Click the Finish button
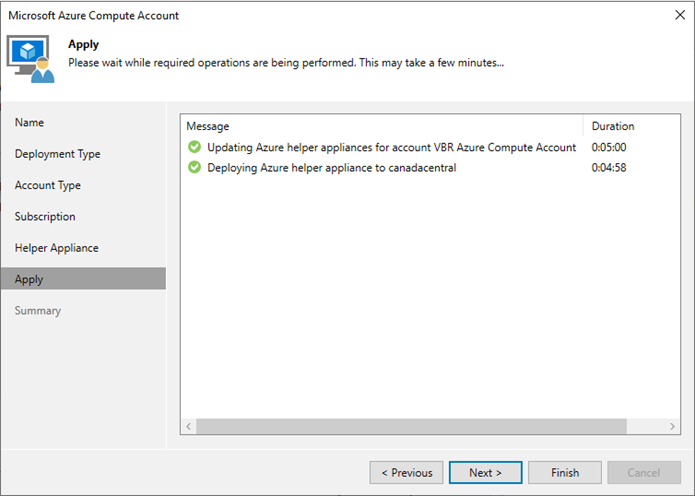Image resolution: width=695 pixels, height=496 pixels. point(565,473)
